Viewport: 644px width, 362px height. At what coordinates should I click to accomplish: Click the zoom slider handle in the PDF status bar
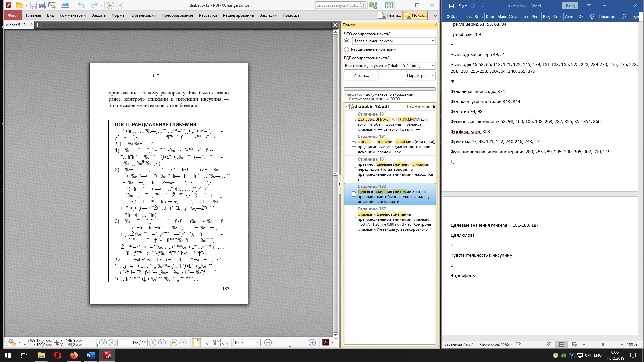[290, 342]
